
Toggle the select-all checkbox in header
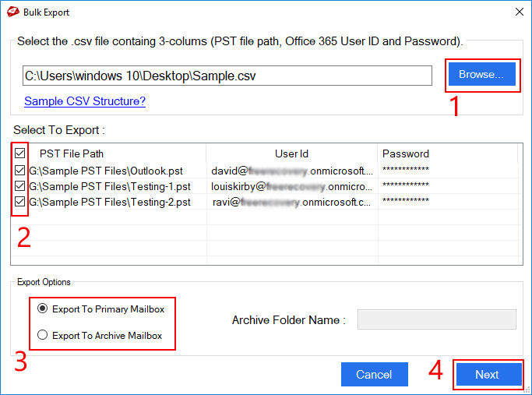click(x=20, y=153)
